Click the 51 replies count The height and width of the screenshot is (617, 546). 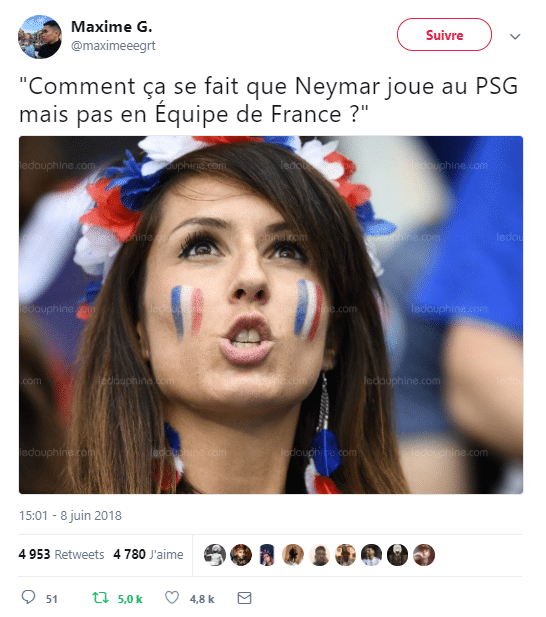click(52, 599)
